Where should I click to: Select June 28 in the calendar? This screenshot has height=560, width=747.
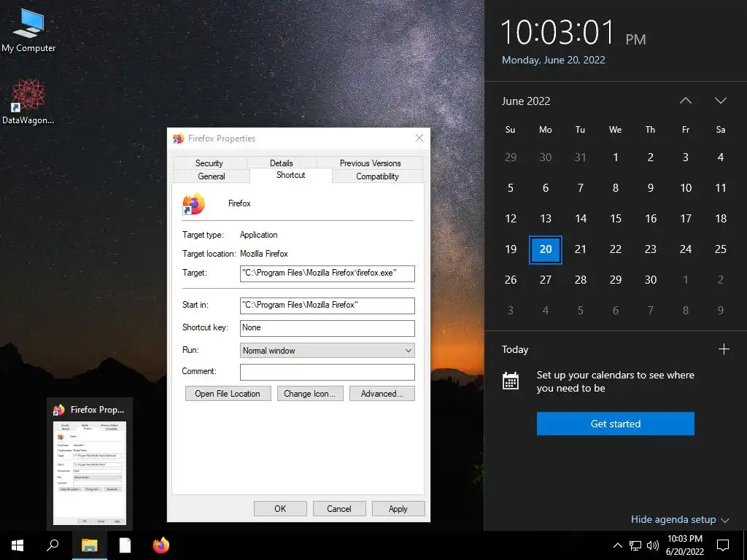coord(580,279)
